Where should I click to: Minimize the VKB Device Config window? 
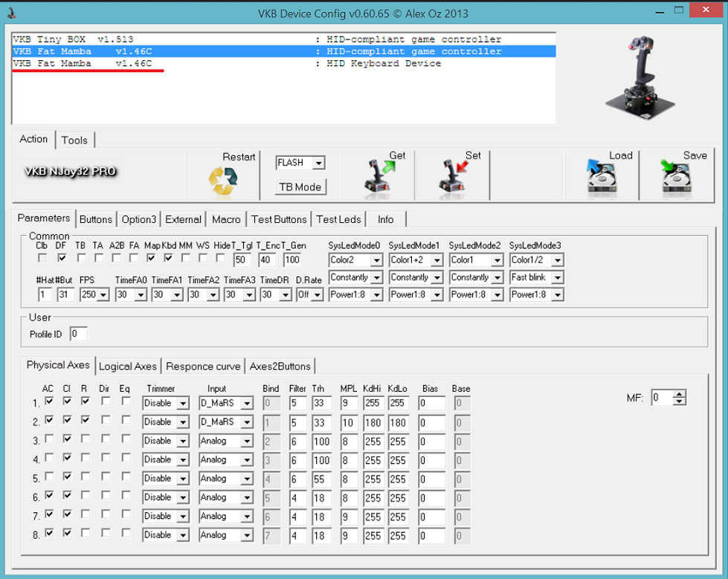[x=660, y=11]
